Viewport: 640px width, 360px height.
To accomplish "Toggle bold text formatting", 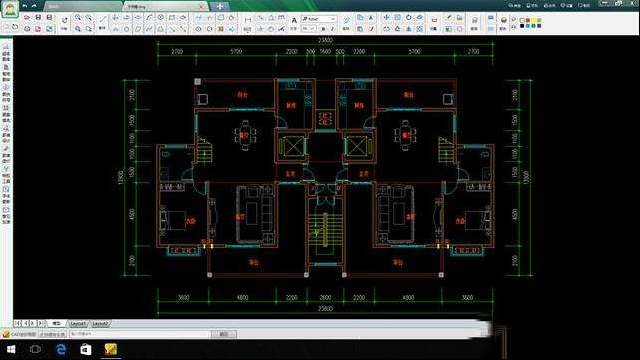I will (x=323, y=29).
